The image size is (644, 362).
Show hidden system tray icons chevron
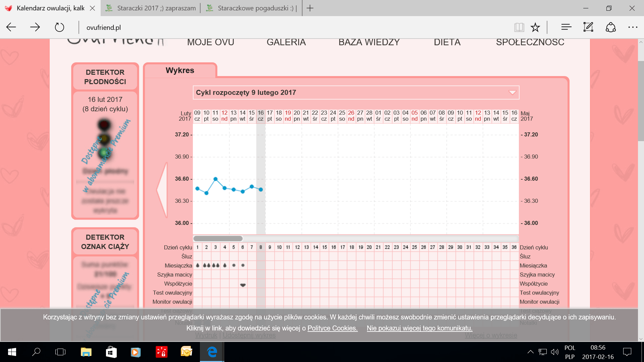click(x=530, y=352)
